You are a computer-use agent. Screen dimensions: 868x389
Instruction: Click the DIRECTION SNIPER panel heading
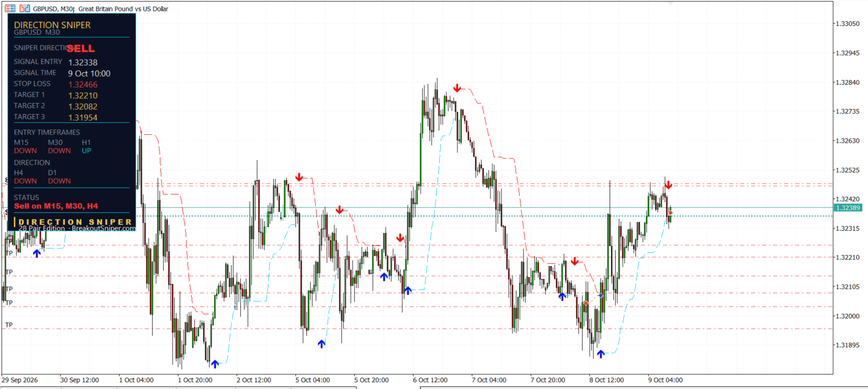(52, 25)
